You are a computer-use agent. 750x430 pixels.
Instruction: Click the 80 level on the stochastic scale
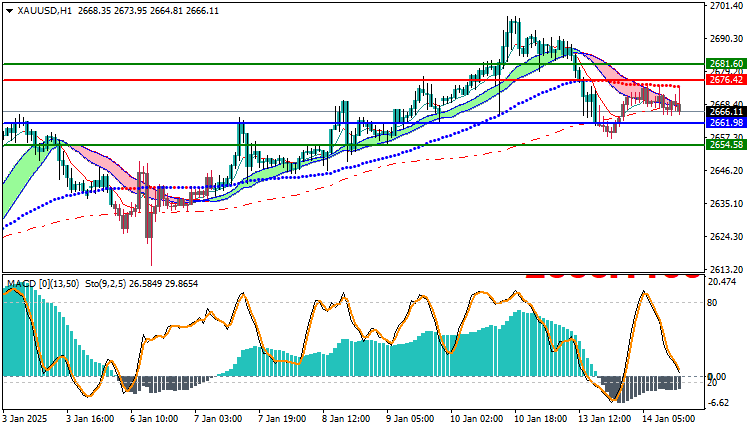click(x=712, y=302)
